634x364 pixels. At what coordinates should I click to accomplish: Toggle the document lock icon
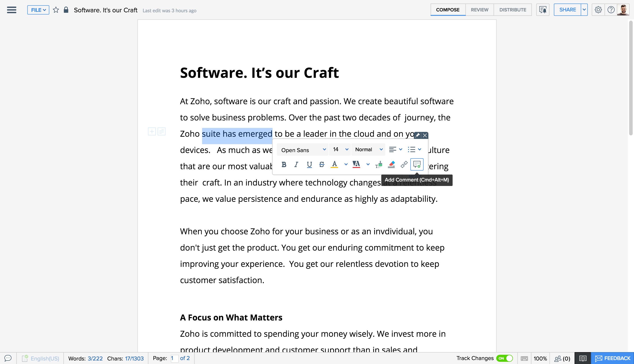click(66, 10)
